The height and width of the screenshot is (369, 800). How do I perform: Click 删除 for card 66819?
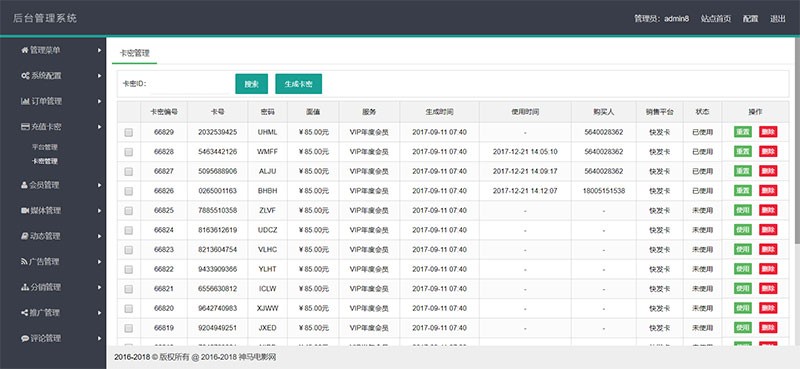(768, 327)
